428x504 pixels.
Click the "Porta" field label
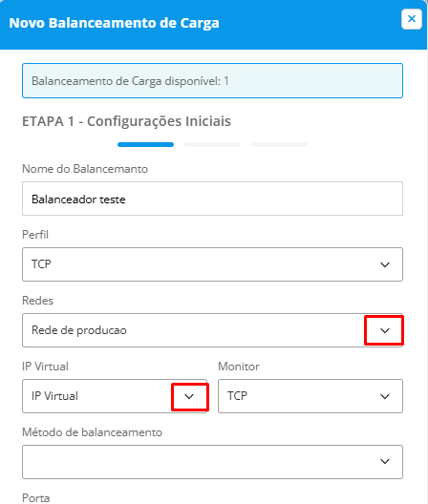click(x=36, y=498)
